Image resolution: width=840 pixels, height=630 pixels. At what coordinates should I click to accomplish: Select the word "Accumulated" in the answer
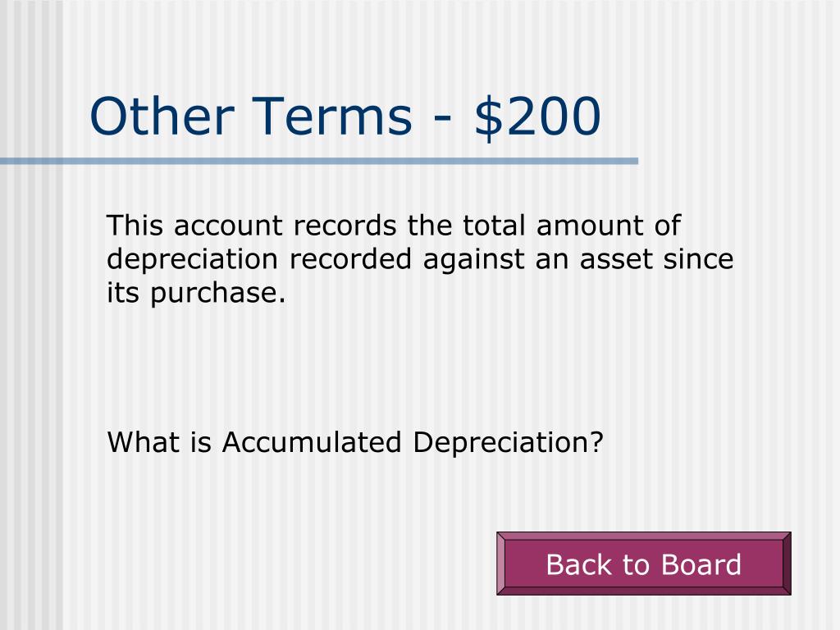click(312, 442)
